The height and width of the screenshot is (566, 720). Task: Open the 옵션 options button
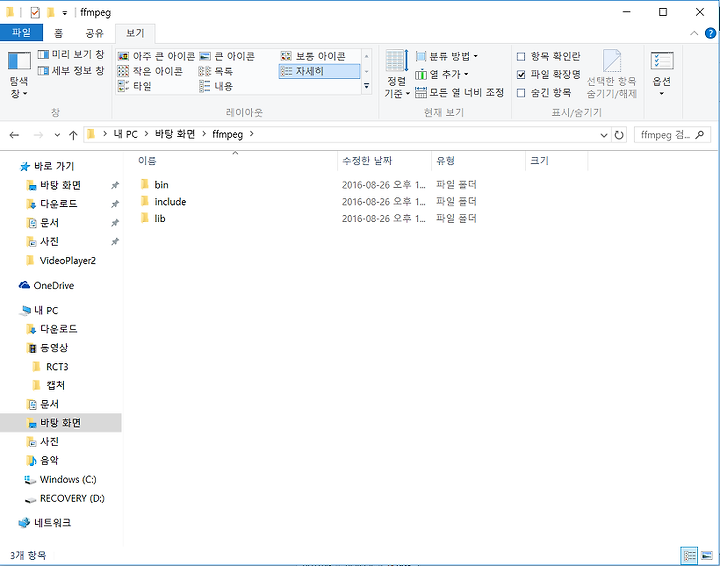(662, 74)
